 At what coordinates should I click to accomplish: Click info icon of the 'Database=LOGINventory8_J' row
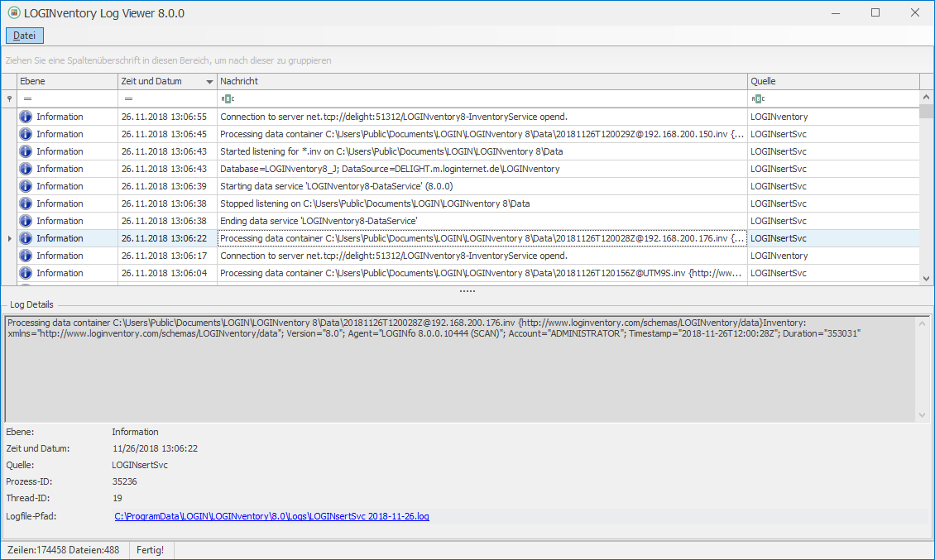click(x=26, y=169)
